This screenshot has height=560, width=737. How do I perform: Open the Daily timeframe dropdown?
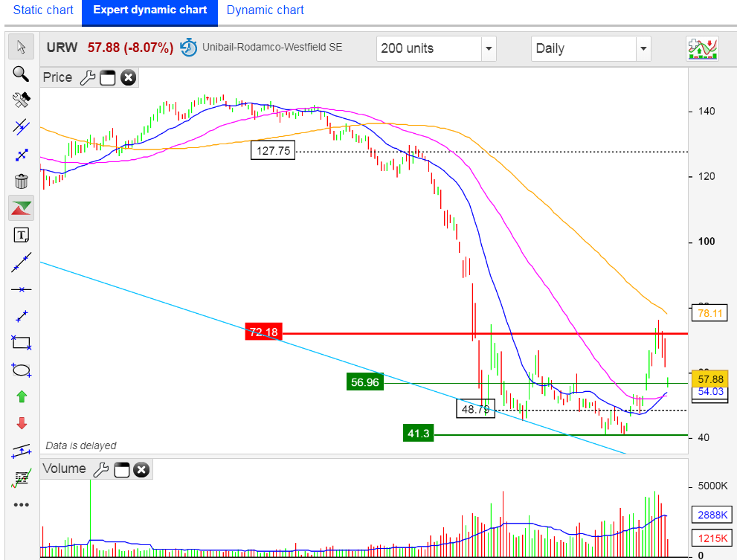(x=643, y=49)
